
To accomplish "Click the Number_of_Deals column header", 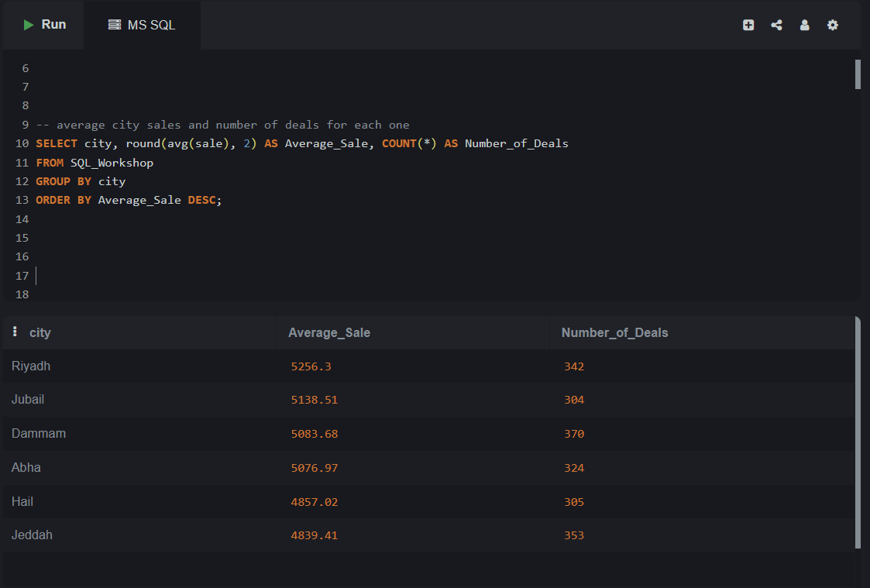I will (x=615, y=333).
